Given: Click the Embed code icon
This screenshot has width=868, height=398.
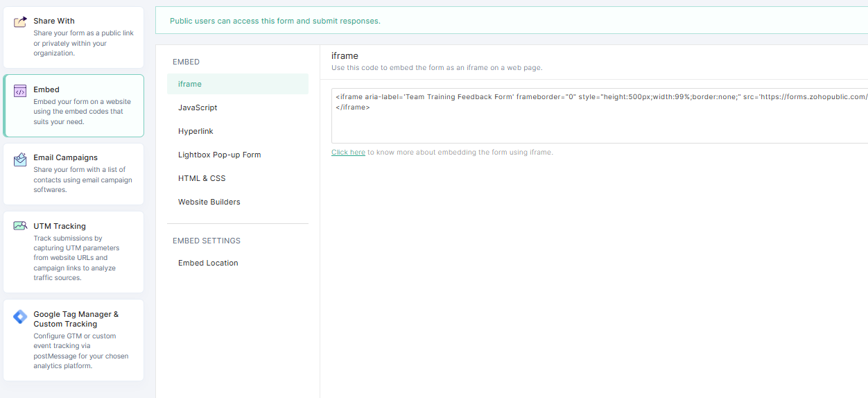Looking at the screenshot, I should pyautogui.click(x=20, y=91).
